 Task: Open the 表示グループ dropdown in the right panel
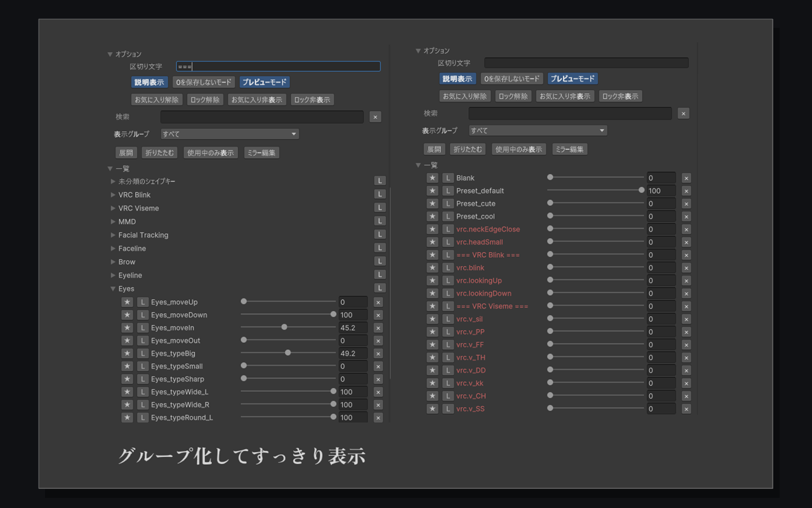(x=538, y=131)
